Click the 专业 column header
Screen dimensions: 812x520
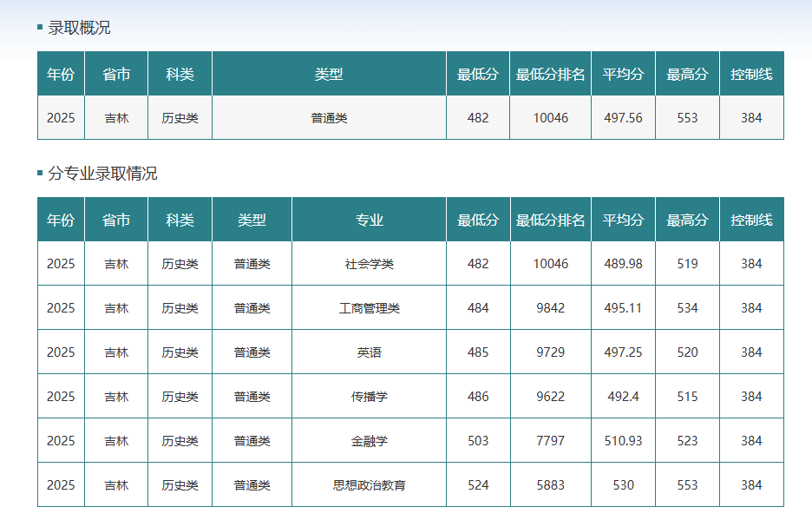(x=370, y=220)
